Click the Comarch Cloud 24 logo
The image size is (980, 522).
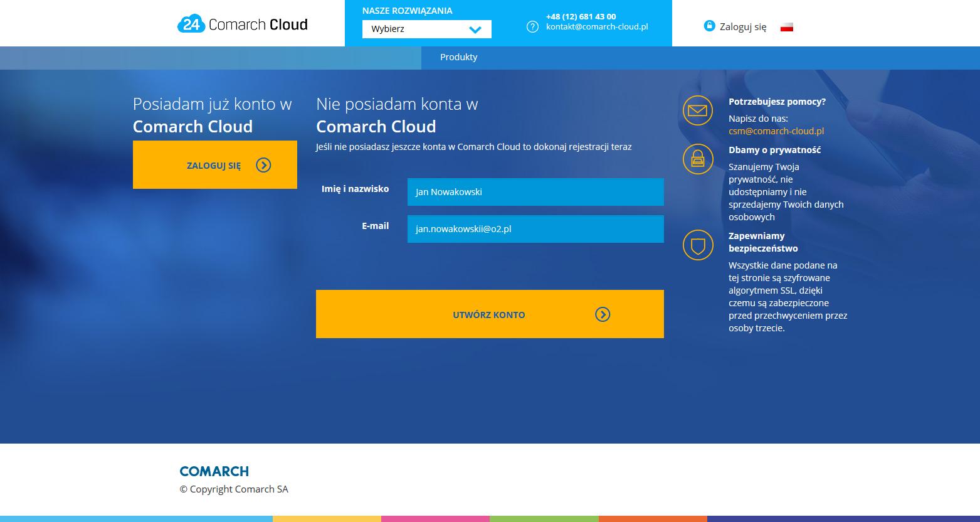(243, 24)
